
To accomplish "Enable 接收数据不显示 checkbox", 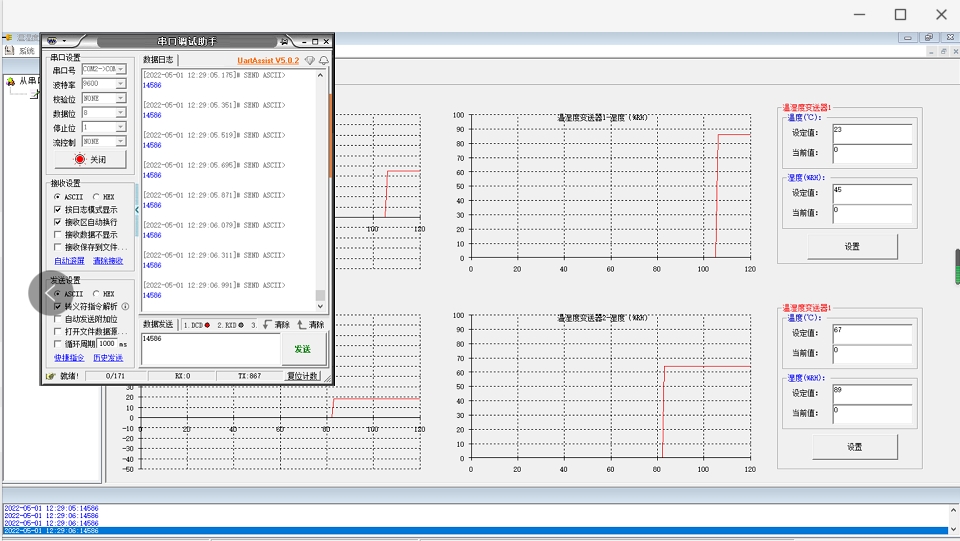I will pyautogui.click(x=58, y=235).
